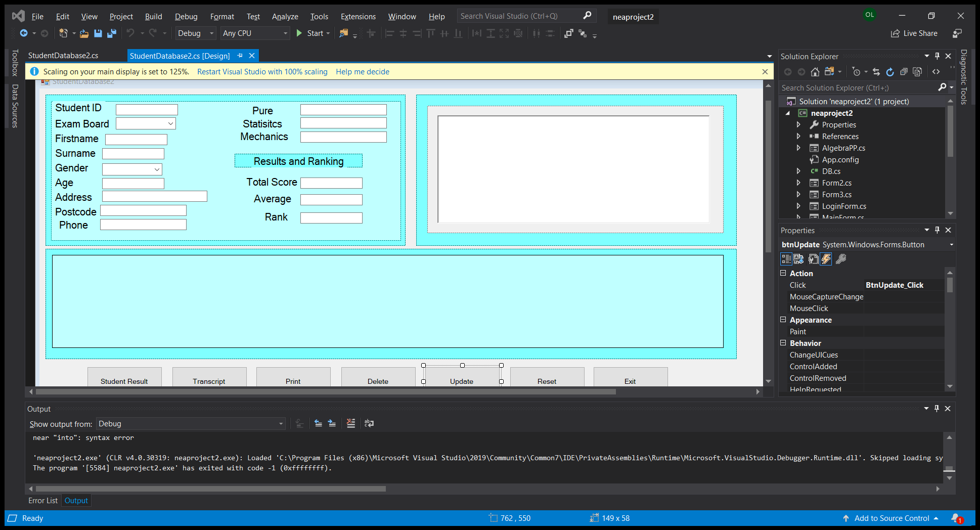Click Restart Visual Studio with 100% scaling
Screen dimensions: 980x530
(262, 72)
